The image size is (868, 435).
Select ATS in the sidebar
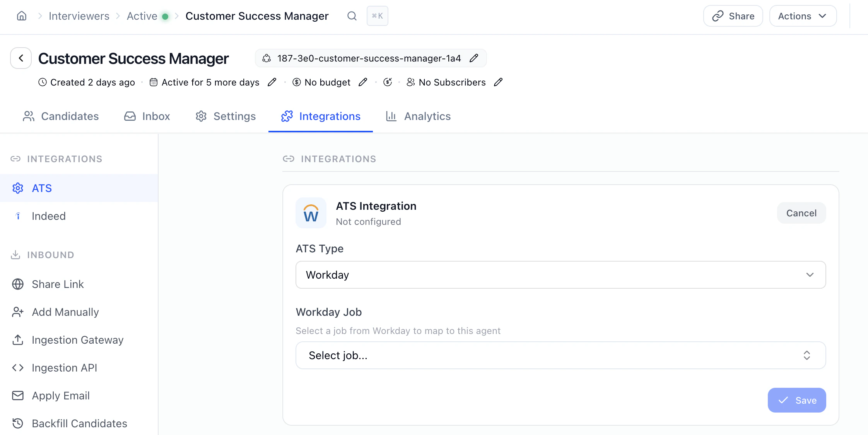click(79, 188)
